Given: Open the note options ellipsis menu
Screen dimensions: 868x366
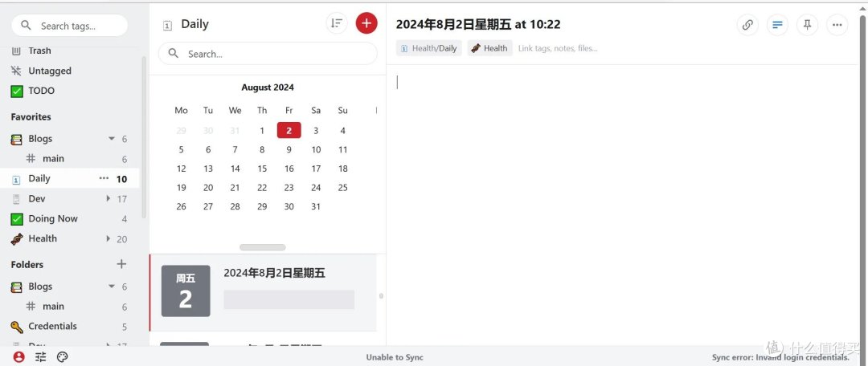Looking at the screenshot, I should (837, 24).
